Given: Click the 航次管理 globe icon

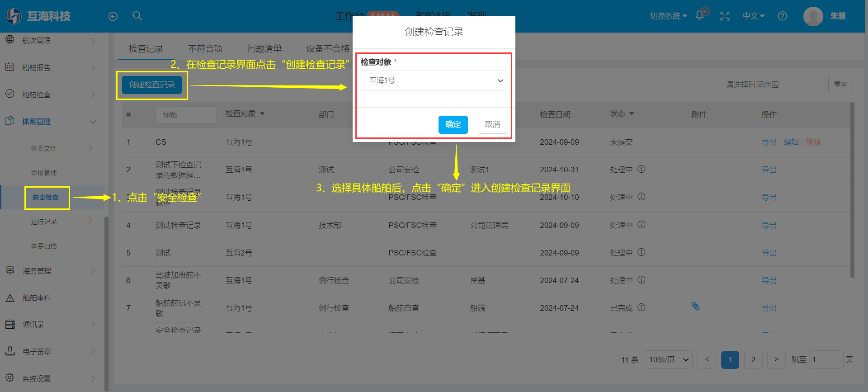Looking at the screenshot, I should [x=10, y=40].
